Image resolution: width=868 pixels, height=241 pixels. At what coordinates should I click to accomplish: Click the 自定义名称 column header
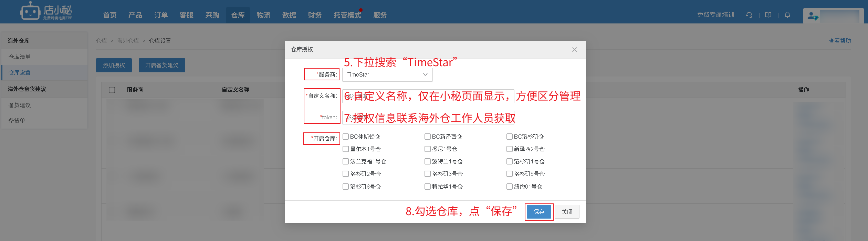(236, 90)
